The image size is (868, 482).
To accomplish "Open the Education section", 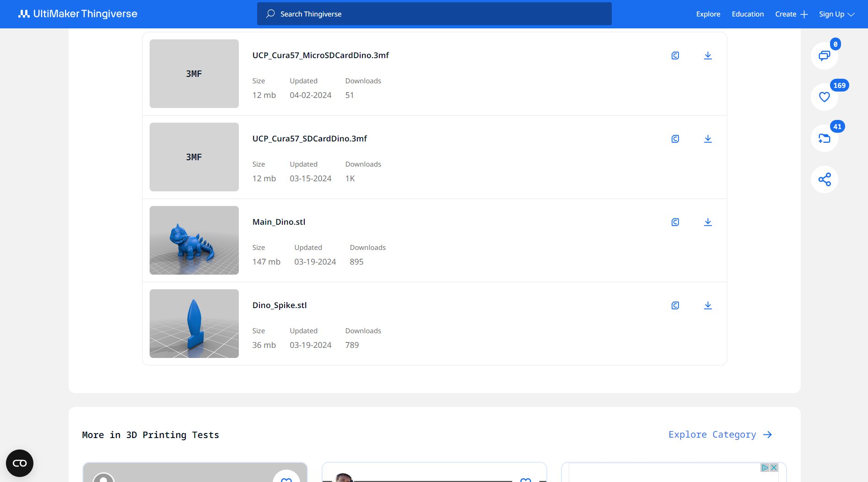I will coord(747,14).
